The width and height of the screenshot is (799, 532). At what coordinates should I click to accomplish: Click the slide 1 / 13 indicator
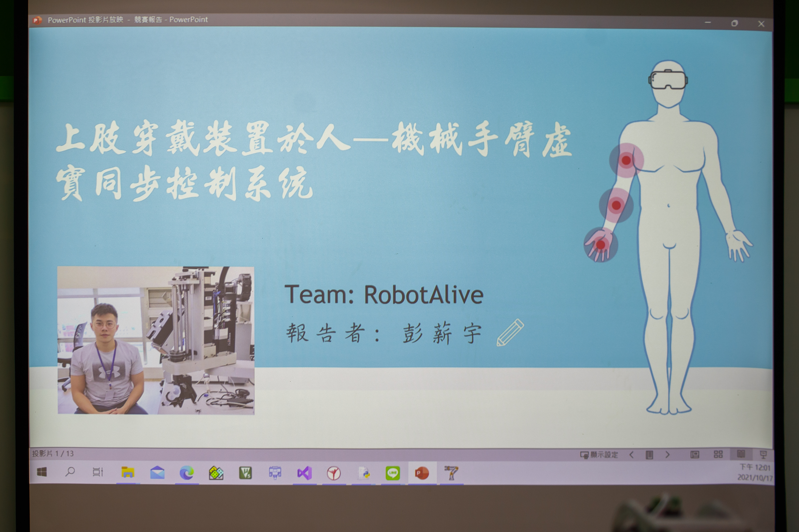pos(53,453)
